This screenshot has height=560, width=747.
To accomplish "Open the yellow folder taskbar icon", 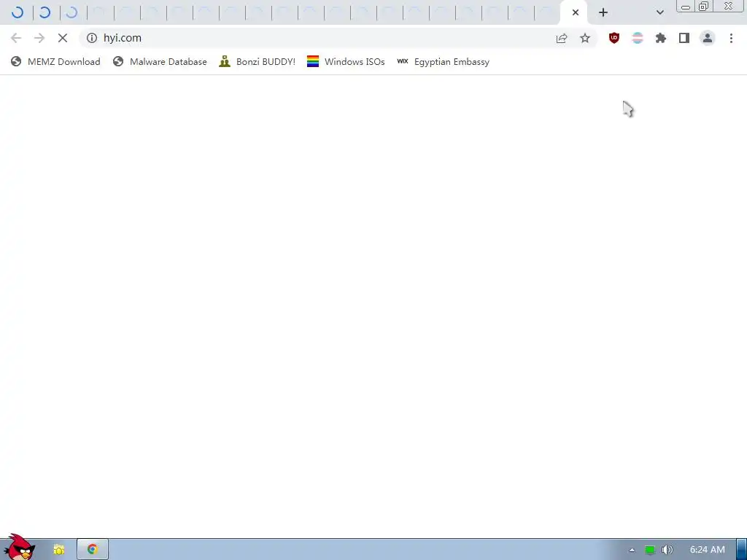I will coord(58,550).
